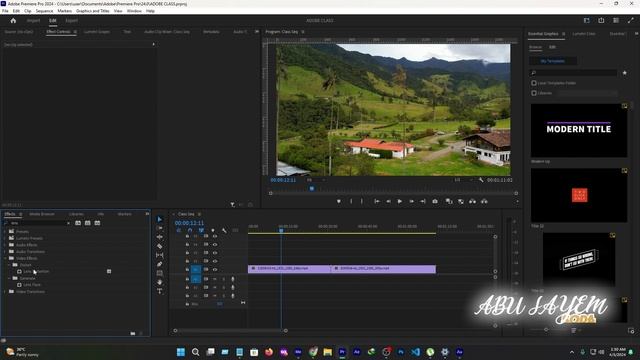Click the Export Frame camera icon
This screenshot has width=640, height=360.
435,201
